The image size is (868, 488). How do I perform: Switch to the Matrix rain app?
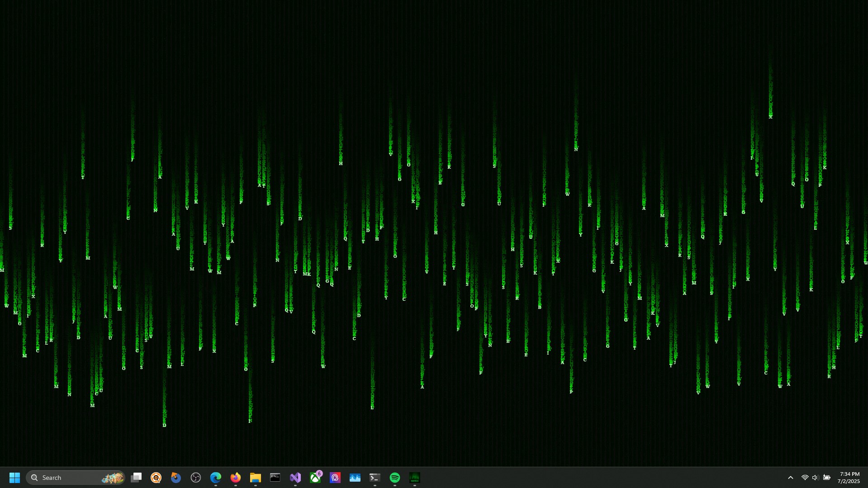click(x=415, y=478)
